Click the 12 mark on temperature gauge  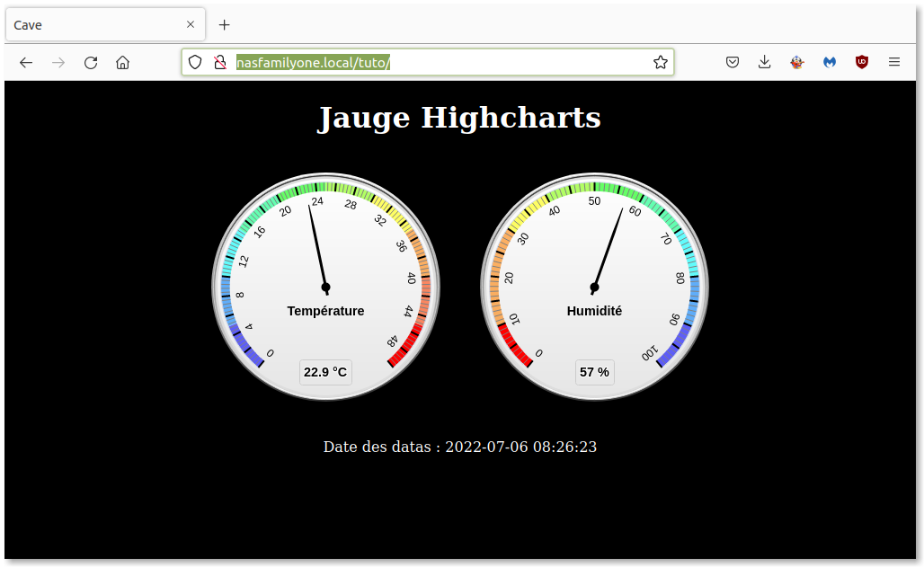244,261
